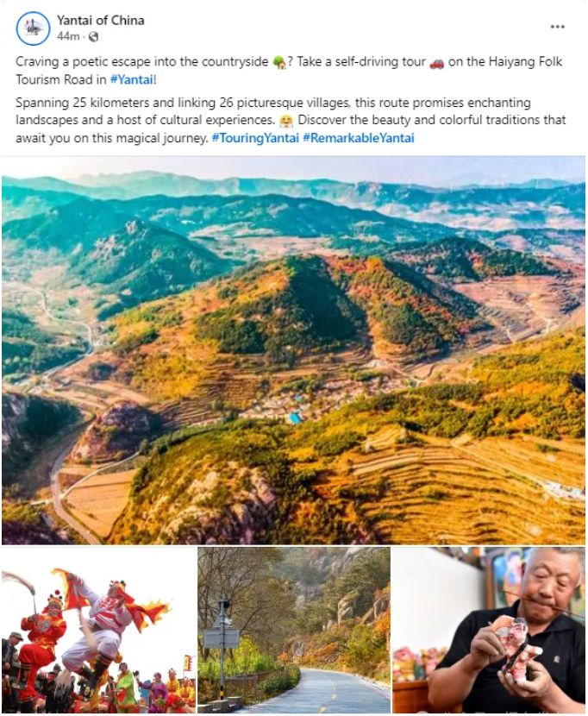The height and width of the screenshot is (716, 588).
Task: Click the blue-roofed village in aerial photo
Action: [296, 418]
